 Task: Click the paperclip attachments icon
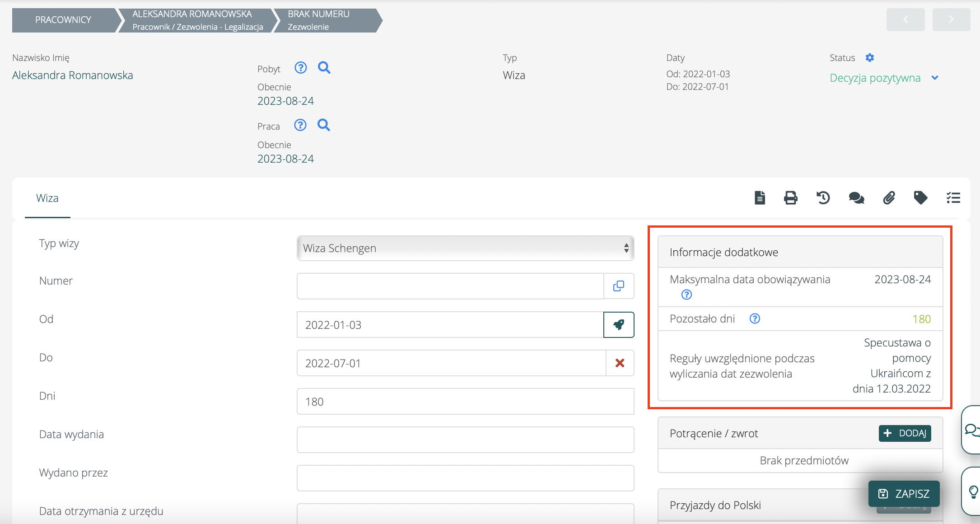pyautogui.click(x=889, y=198)
